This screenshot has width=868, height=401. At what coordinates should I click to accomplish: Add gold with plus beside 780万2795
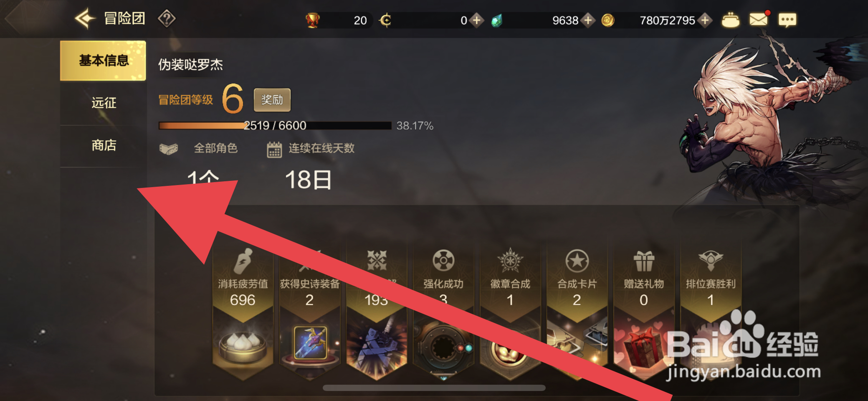[x=705, y=20]
